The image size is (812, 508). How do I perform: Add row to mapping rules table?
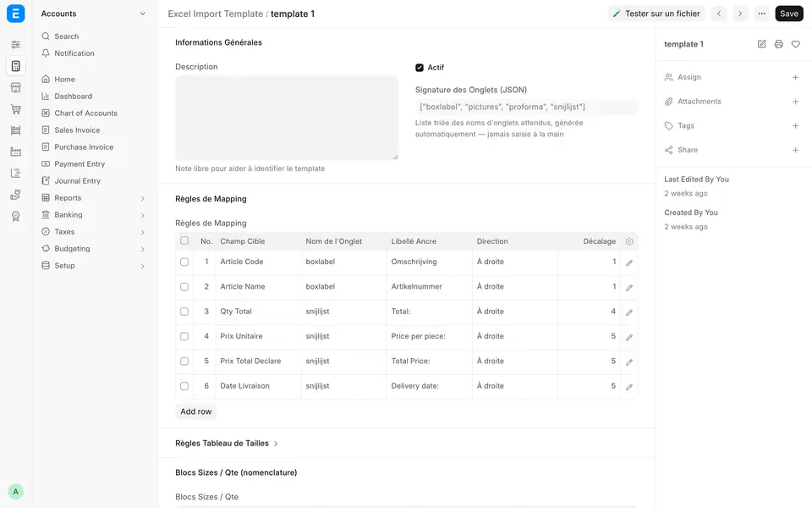point(195,411)
